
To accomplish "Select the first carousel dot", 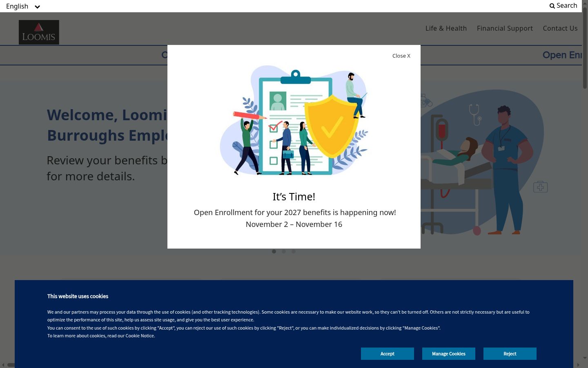I will pos(274,251).
